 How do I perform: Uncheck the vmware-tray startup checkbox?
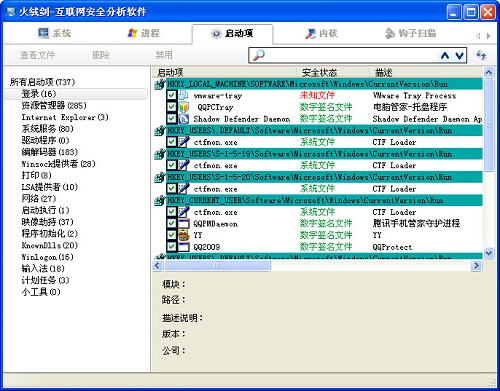click(171, 95)
